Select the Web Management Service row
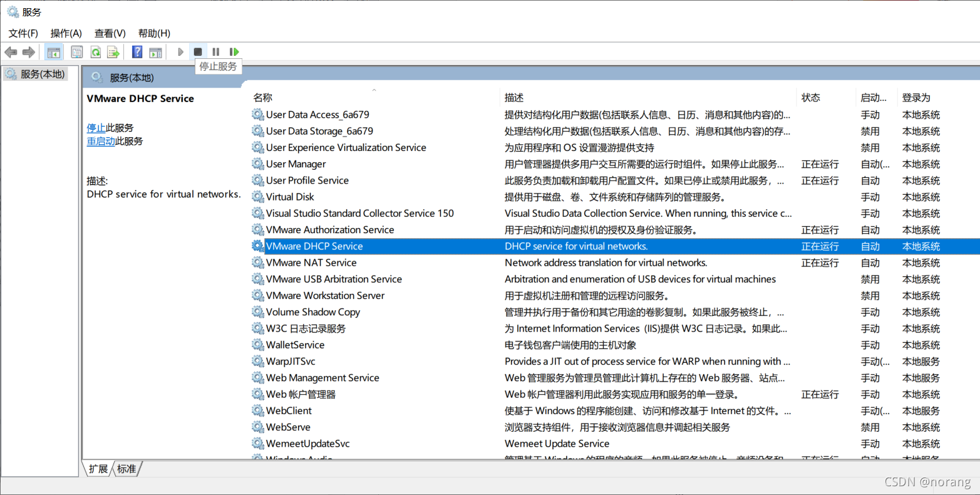 tap(615, 378)
